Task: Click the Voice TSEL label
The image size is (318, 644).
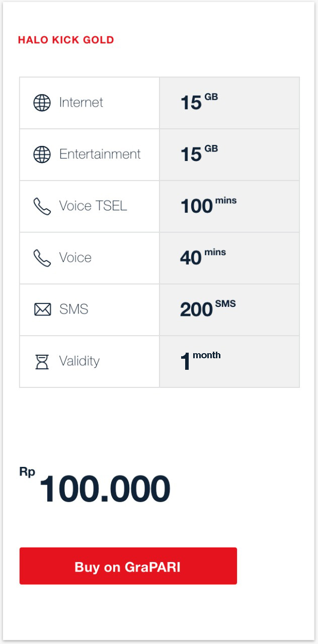Action: (x=93, y=206)
